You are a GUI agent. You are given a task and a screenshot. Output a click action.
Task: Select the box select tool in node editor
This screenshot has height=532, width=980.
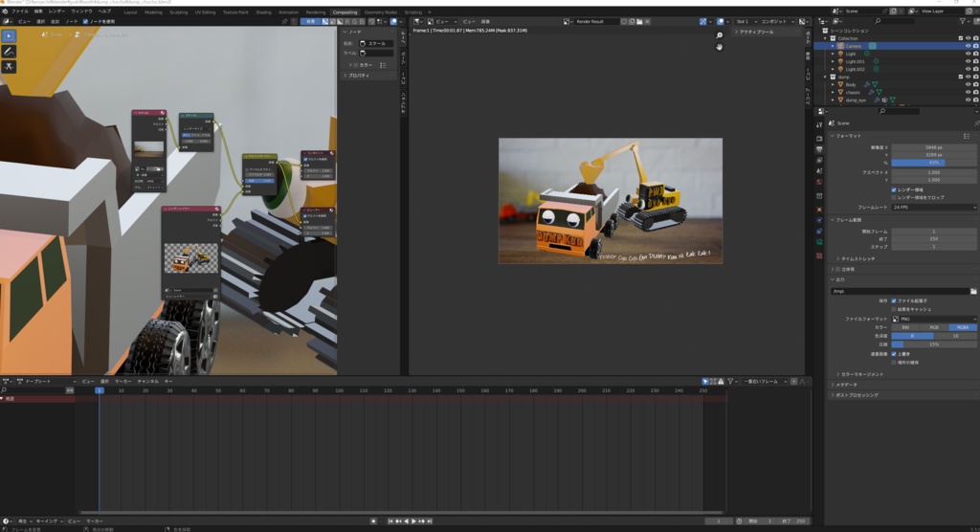point(9,35)
